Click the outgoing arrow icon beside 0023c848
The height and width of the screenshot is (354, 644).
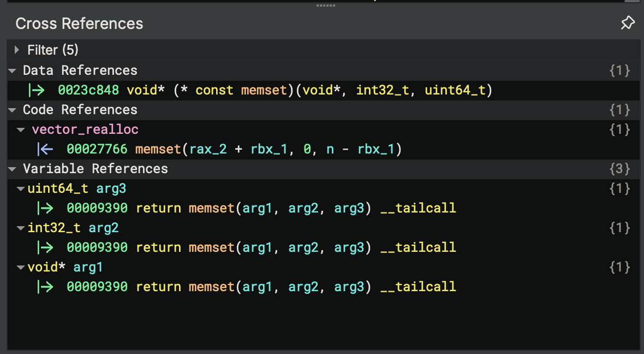pyautogui.click(x=37, y=90)
